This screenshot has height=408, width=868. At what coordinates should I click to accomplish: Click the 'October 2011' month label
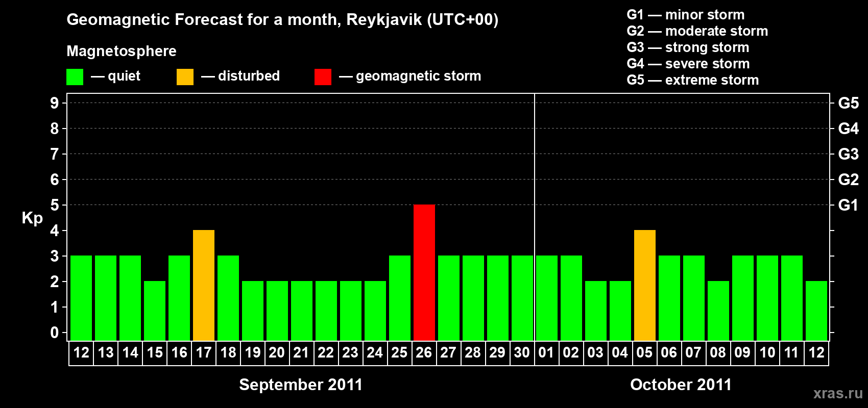coord(681,385)
